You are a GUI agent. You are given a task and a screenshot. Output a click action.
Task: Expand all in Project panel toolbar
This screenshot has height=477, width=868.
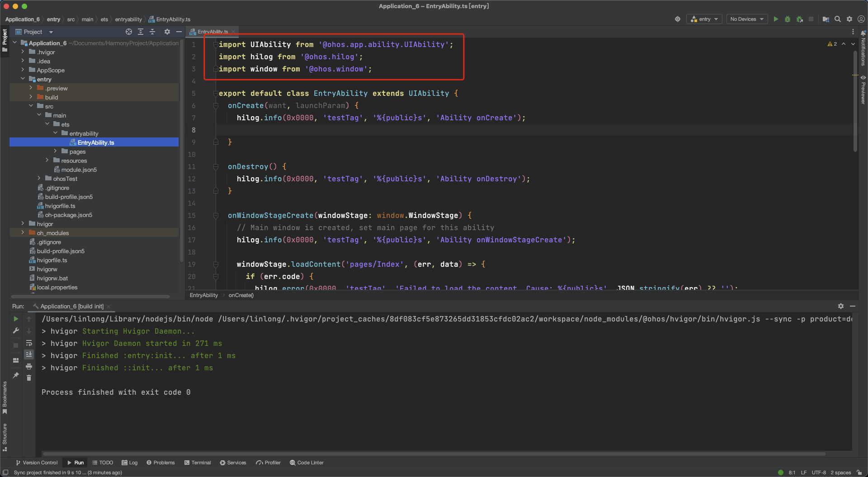click(141, 32)
